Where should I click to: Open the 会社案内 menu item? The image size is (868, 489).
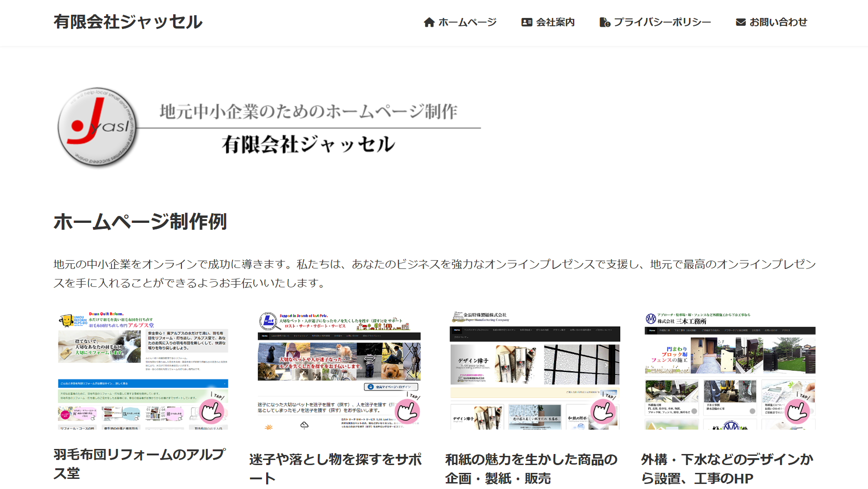tap(555, 22)
